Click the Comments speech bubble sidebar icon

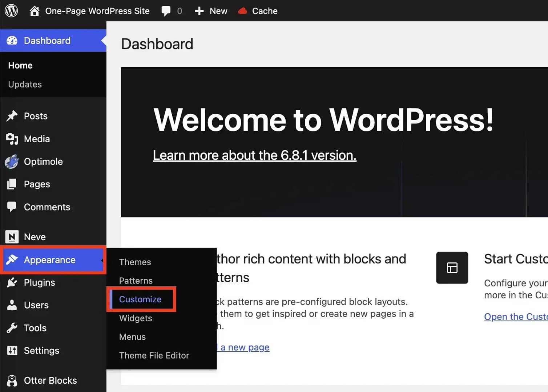(x=12, y=207)
